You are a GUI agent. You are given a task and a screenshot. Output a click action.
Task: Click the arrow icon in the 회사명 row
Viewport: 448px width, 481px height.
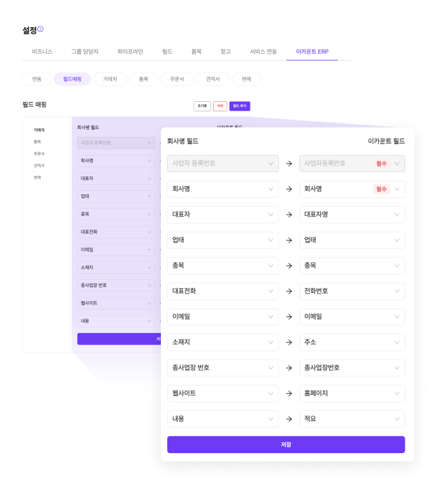coord(289,189)
